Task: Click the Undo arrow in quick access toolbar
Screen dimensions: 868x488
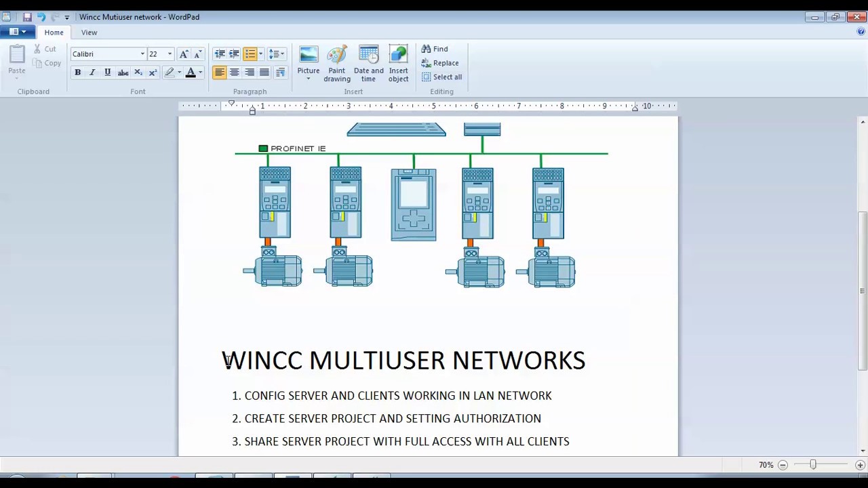Action: [x=41, y=17]
